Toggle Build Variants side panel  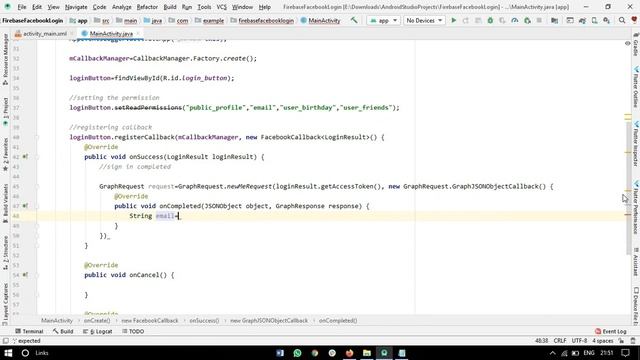click(5, 203)
